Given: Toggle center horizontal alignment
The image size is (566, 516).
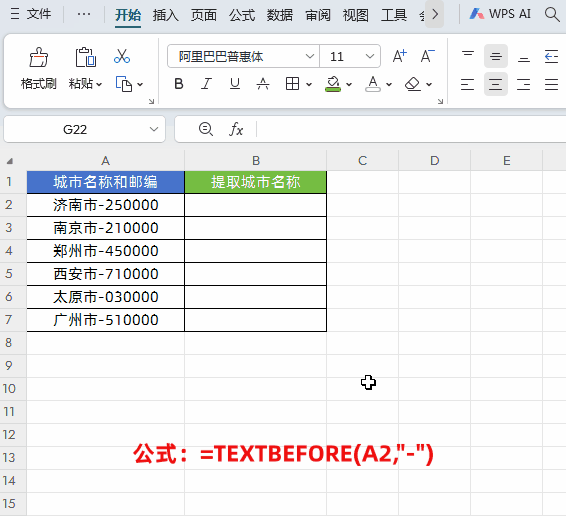Looking at the screenshot, I should coord(496,84).
